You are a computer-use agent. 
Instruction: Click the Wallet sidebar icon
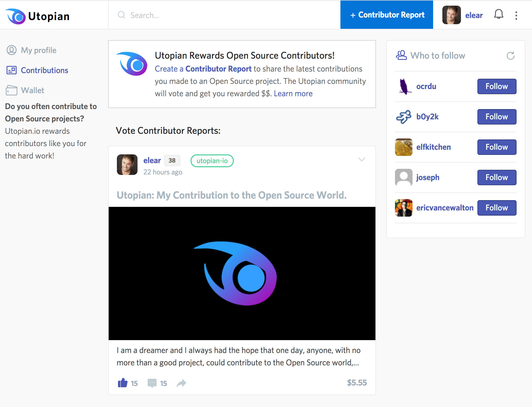[12, 90]
